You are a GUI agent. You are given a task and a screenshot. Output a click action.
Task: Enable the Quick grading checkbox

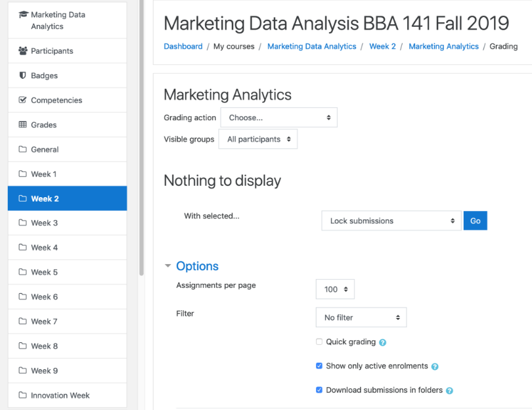click(319, 342)
